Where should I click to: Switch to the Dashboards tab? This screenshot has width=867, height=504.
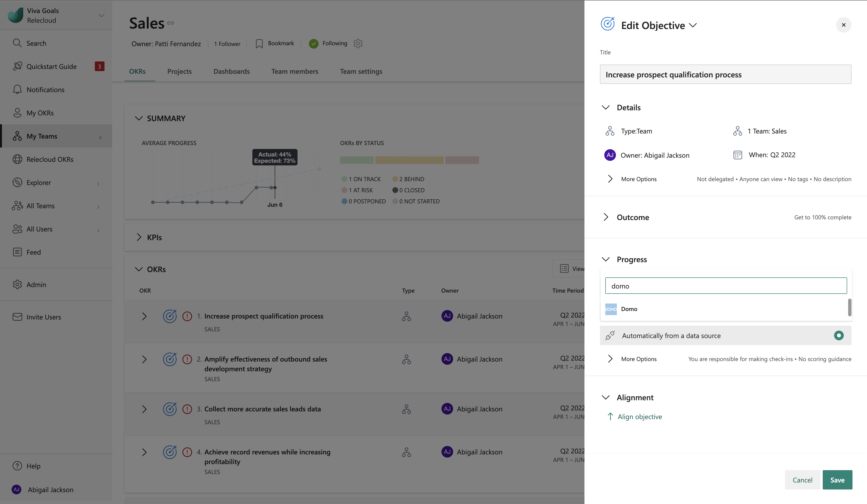(231, 71)
